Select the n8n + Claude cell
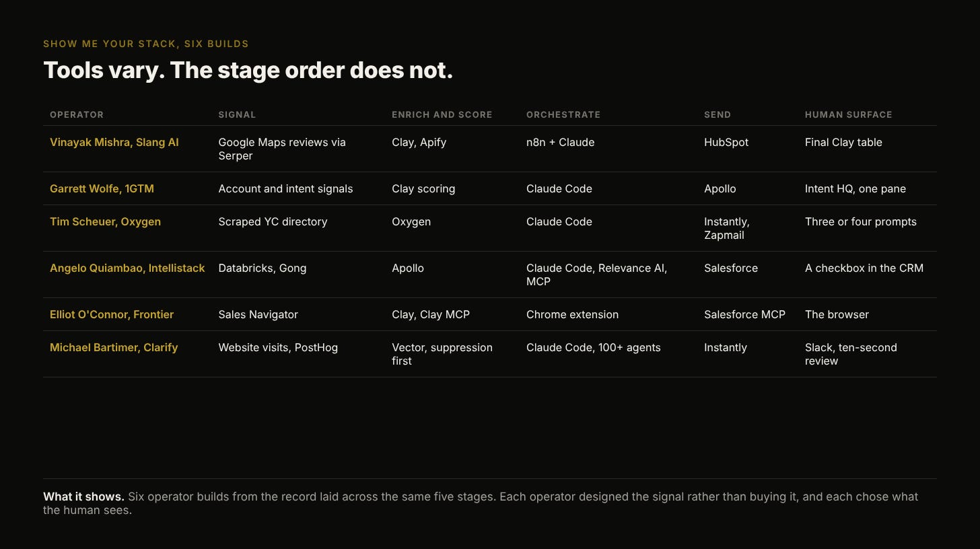The image size is (980, 549). pos(560,142)
